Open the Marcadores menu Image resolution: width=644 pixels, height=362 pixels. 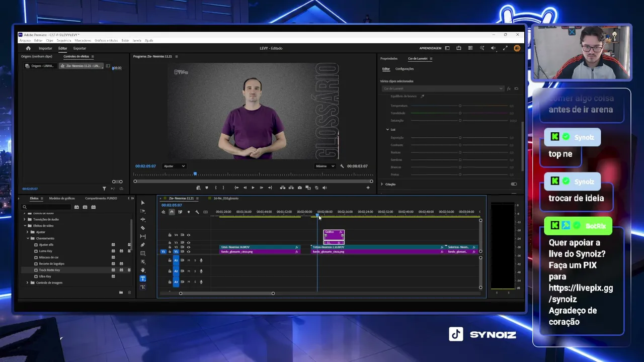pos(83,40)
